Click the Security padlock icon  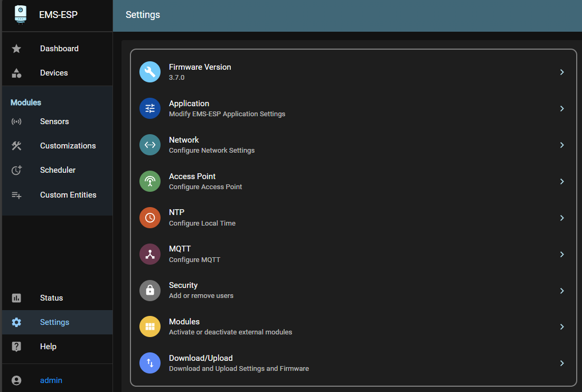(x=150, y=290)
